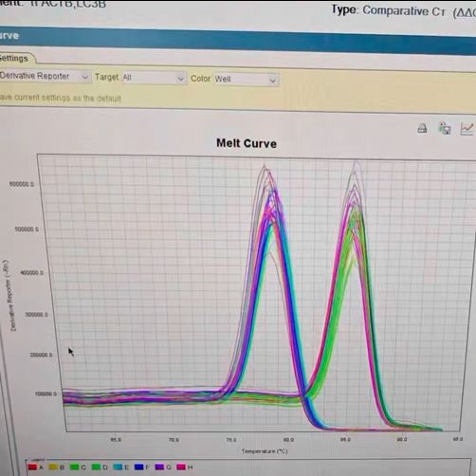Click the red legend swatch A
This screenshot has height=476, width=476.
click(32, 467)
